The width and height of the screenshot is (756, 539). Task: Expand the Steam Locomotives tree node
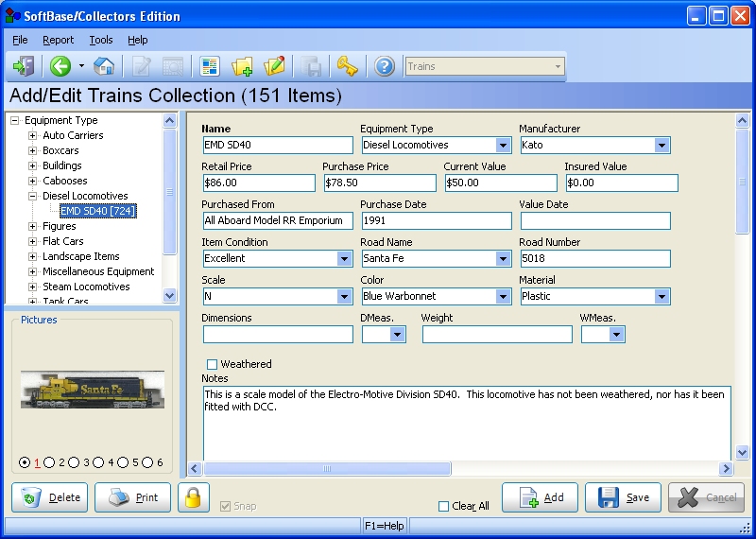click(32, 287)
